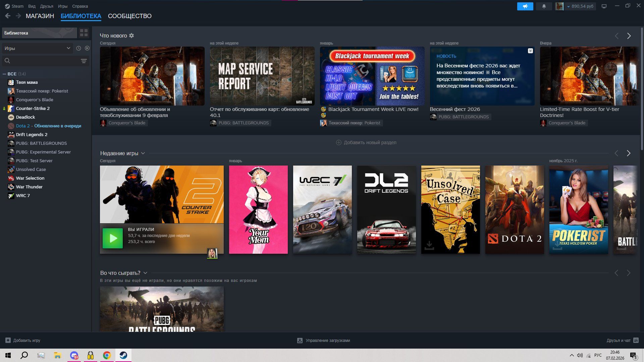This screenshot has width=644, height=362.
Task: Collapse the ВСЕ (14) games category
Action: (4, 74)
